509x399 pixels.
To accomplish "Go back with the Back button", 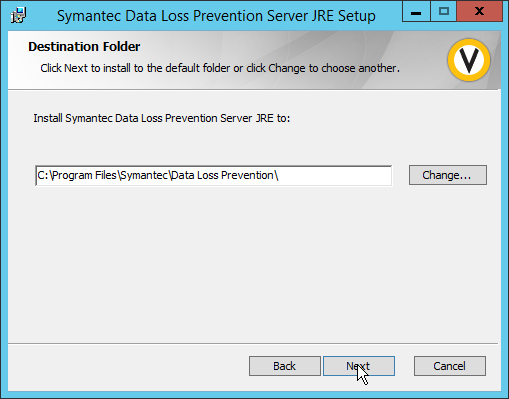I will tap(285, 366).
